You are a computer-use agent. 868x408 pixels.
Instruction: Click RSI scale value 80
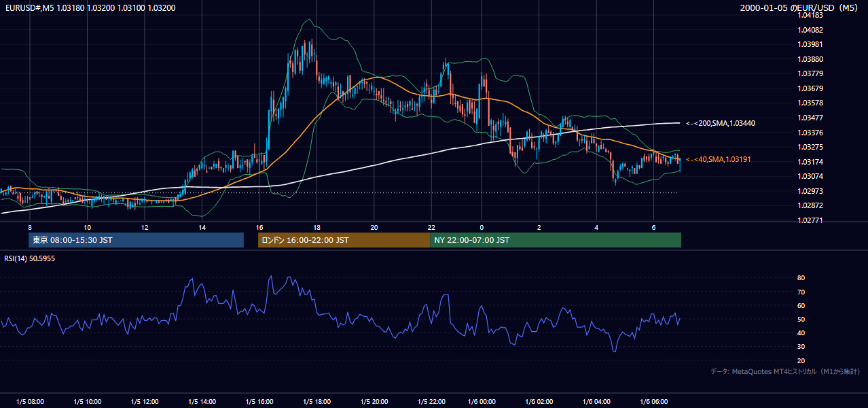point(801,278)
